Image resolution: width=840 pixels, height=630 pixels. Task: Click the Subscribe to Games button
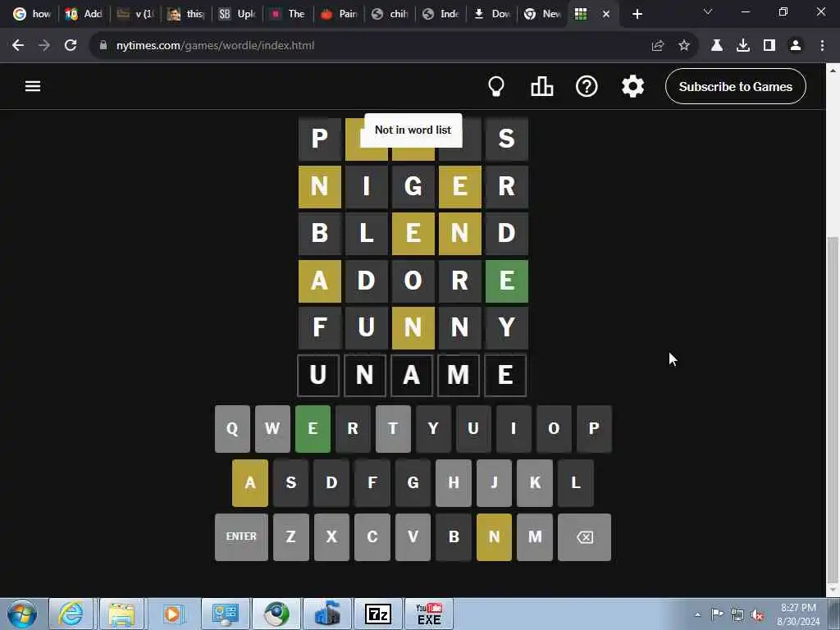point(736,86)
